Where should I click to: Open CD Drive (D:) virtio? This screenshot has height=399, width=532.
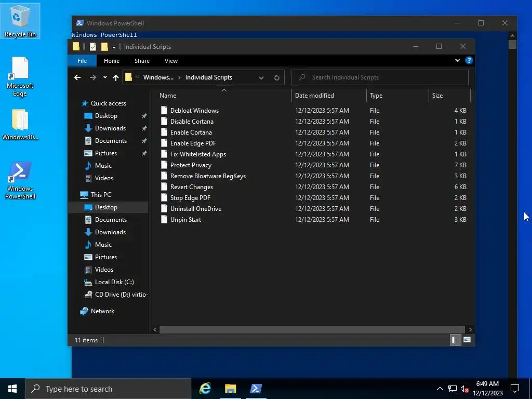pyautogui.click(x=121, y=295)
